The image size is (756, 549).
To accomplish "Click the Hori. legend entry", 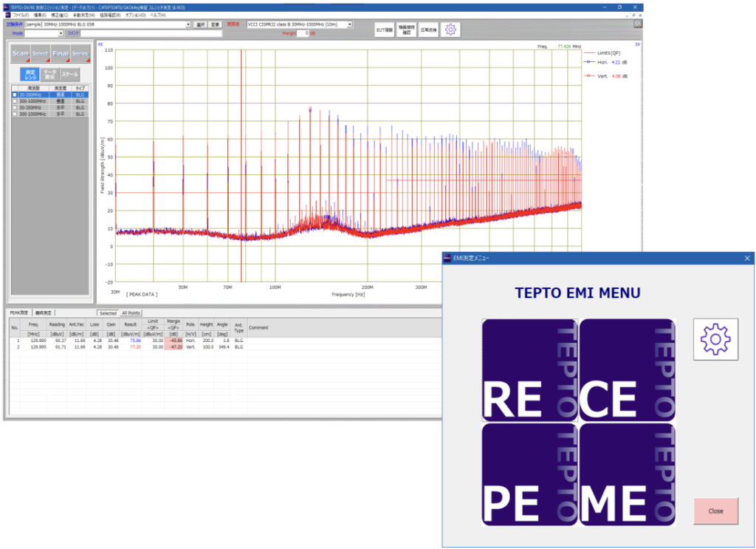I will (x=605, y=62).
